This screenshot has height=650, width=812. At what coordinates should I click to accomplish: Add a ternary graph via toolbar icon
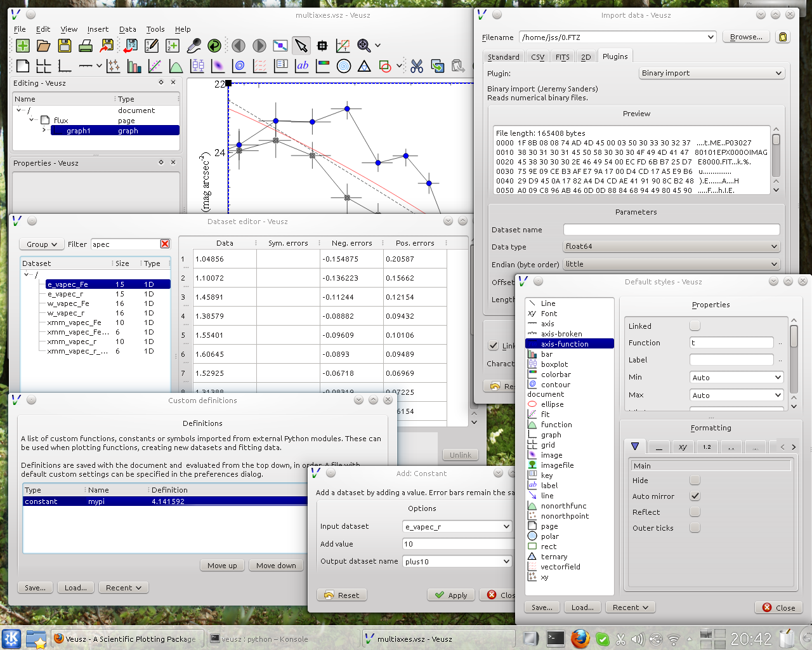364,66
